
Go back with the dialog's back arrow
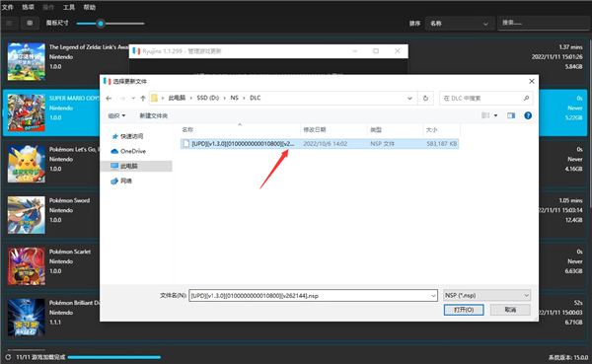[109, 99]
